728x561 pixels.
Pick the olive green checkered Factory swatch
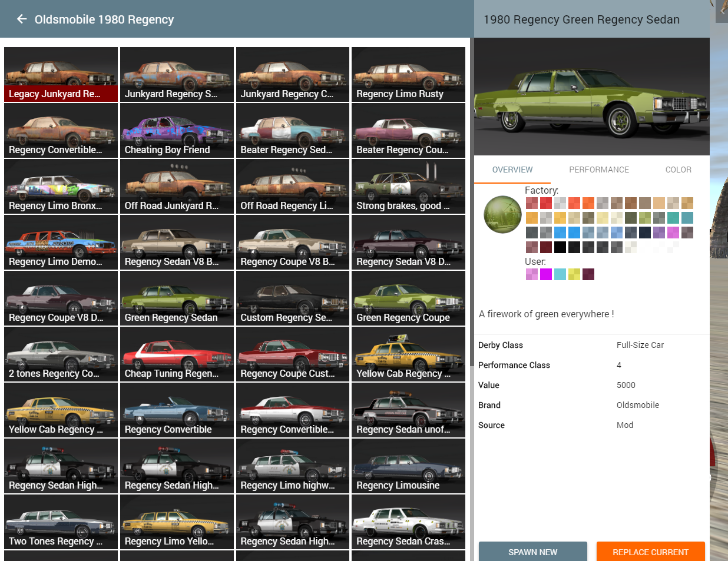tap(645, 218)
